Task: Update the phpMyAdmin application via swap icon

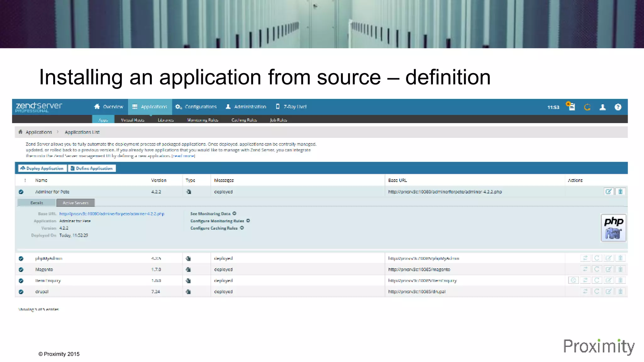Action: point(585,258)
